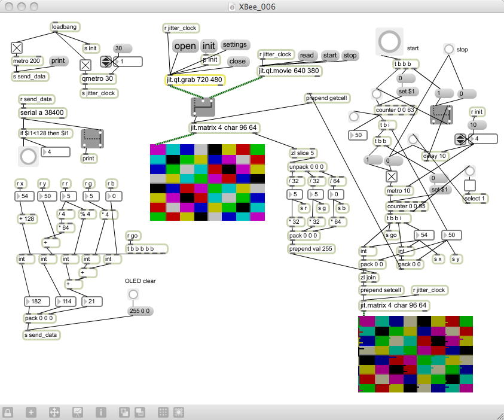504x420 pixels.
Task: Click the start message above jit.qt.movie
Action: (330, 55)
